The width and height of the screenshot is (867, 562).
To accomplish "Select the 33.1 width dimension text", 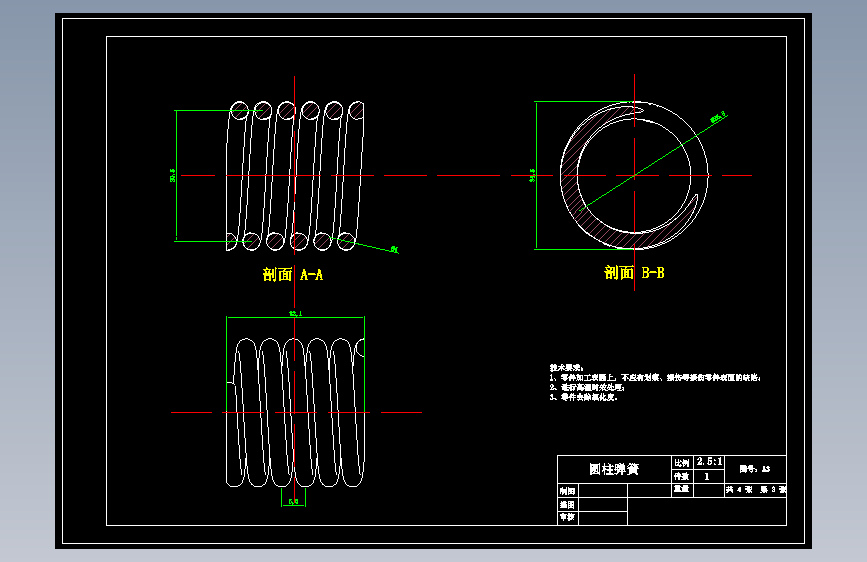I will pos(296,314).
